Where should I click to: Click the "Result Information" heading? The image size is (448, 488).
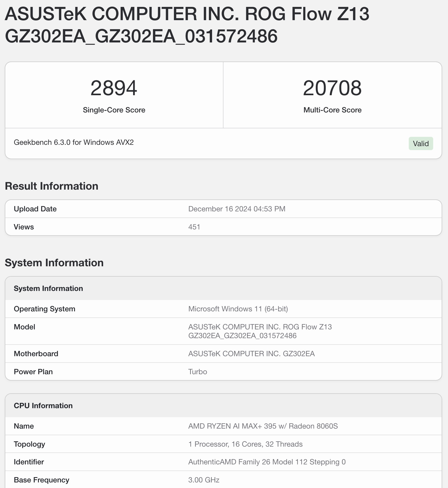(x=52, y=186)
